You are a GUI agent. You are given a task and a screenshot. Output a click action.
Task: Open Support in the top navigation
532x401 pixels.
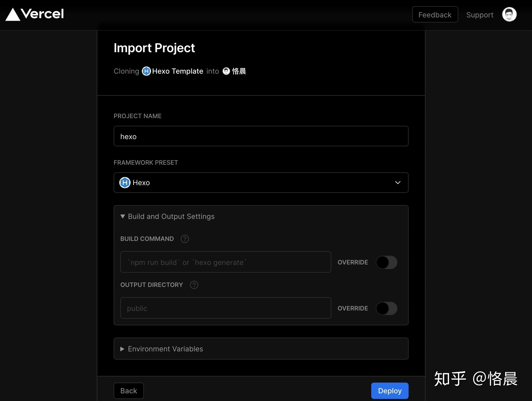coord(480,15)
